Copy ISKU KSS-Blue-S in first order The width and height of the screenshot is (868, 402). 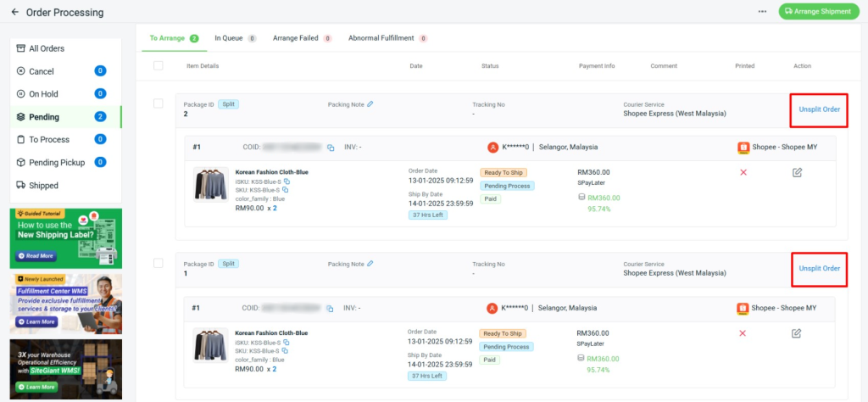tap(287, 181)
